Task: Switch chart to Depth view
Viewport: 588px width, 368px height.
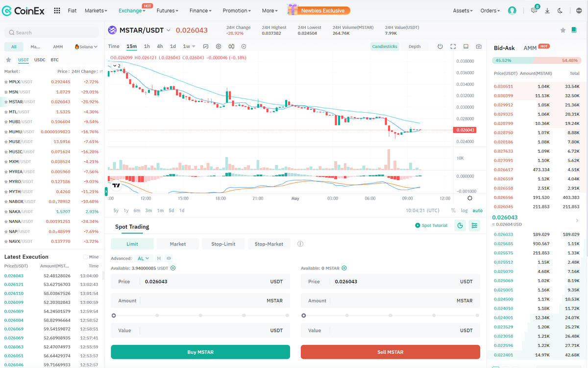Action: [415, 47]
